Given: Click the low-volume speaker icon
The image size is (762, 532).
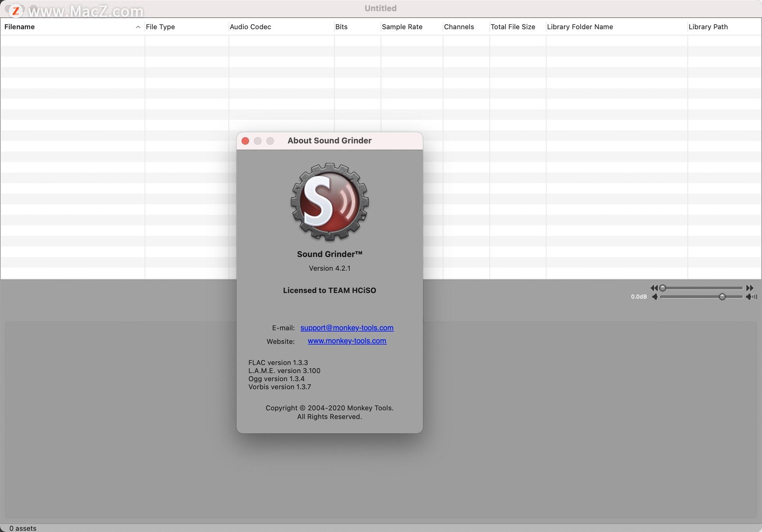Looking at the screenshot, I should click(655, 297).
